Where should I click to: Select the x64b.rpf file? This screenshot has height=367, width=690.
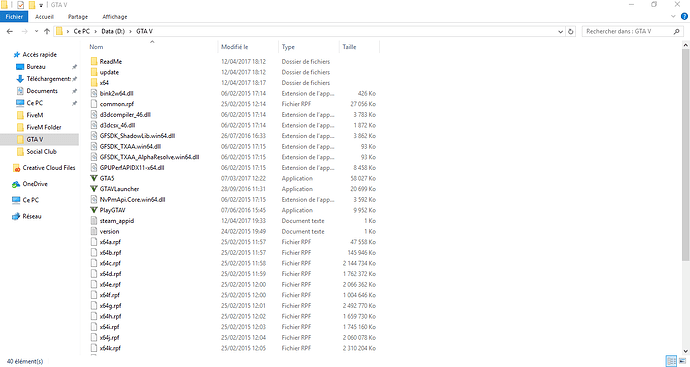[110, 253]
